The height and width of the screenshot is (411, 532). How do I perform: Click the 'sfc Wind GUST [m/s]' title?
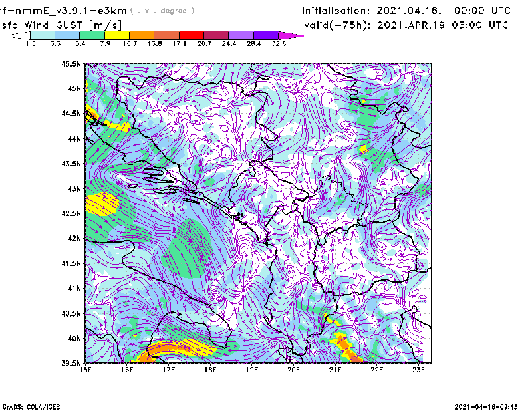[61, 25]
